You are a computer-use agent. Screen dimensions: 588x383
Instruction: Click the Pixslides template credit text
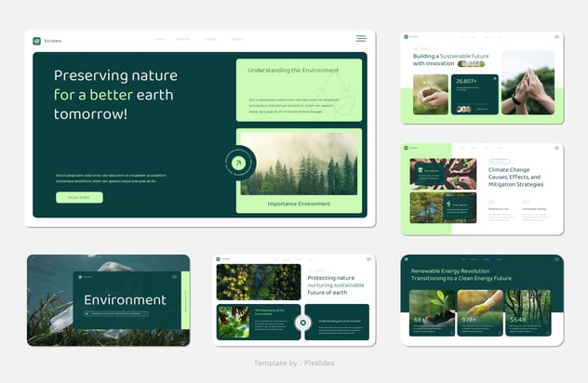click(x=293, y=363)
